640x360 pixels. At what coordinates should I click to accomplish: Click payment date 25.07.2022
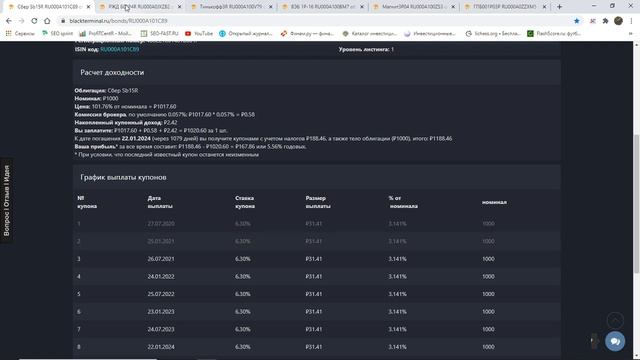161,294
